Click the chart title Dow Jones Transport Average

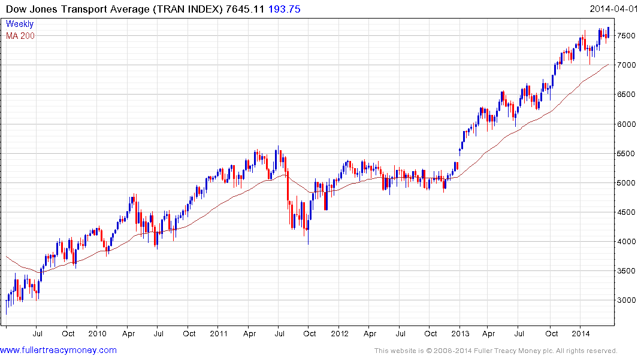click(x=78, y=9)
